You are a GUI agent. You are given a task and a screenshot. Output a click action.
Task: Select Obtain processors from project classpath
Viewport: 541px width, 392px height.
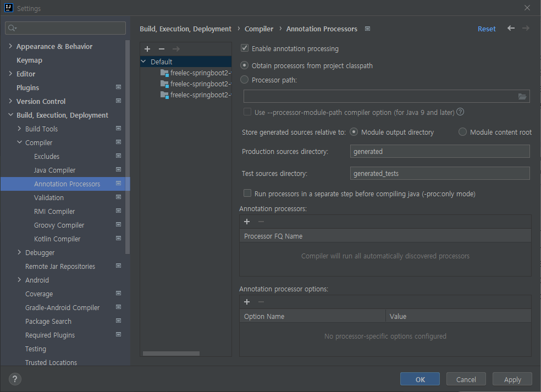click(x=244, y=65)
